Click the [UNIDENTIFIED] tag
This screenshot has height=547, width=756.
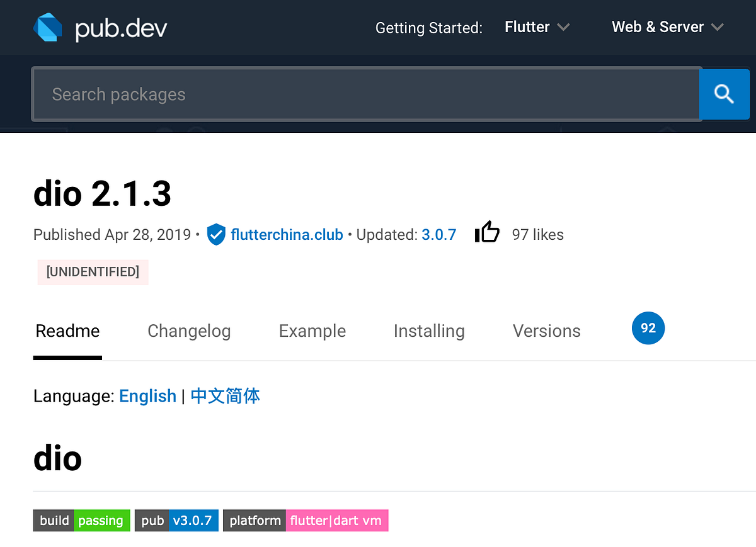(x=93, y=272)
